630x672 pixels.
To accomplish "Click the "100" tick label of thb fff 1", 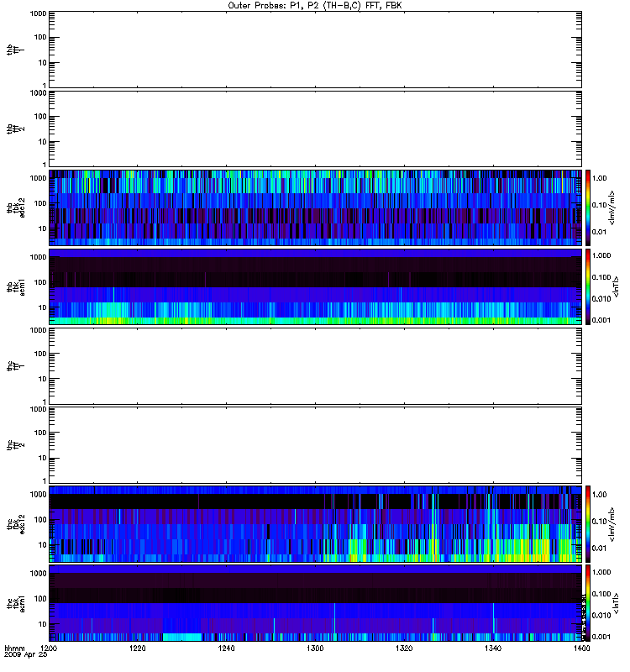I will [40, 37].
